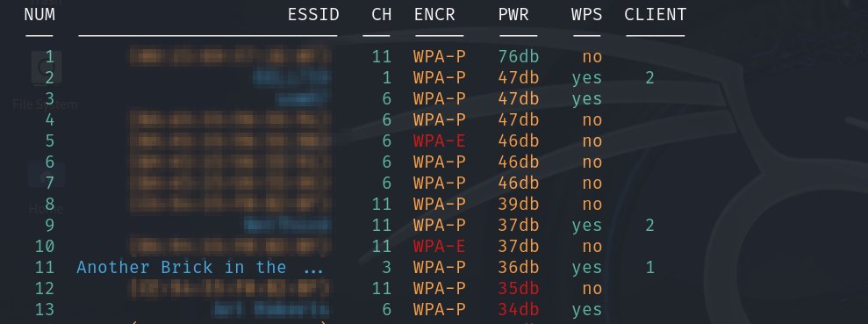Click channel 11 in row 1
868x324 pixels.
click(382, 57)
